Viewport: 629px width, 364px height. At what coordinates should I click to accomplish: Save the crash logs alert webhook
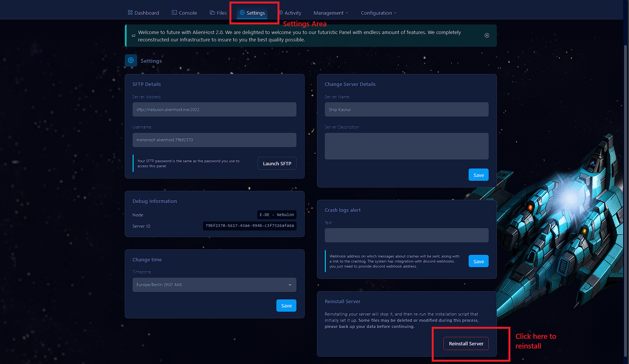pyautogui.click(x=479, y=261)
